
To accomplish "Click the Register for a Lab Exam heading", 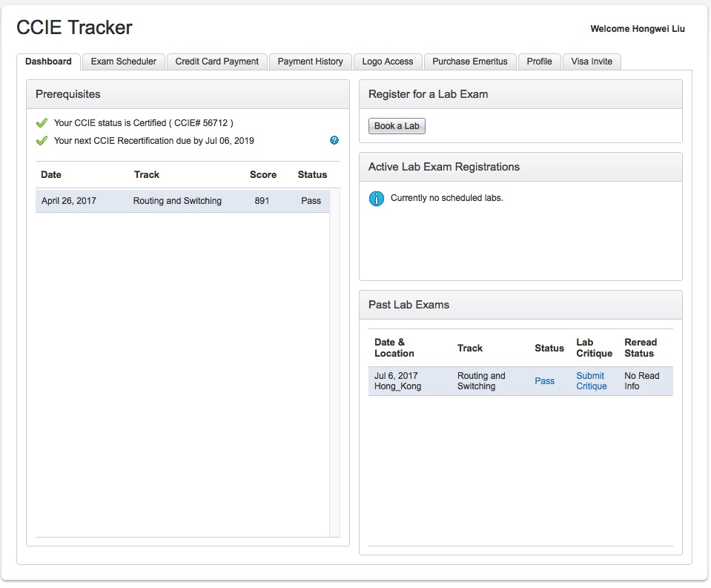I will (x=428, y=94).
